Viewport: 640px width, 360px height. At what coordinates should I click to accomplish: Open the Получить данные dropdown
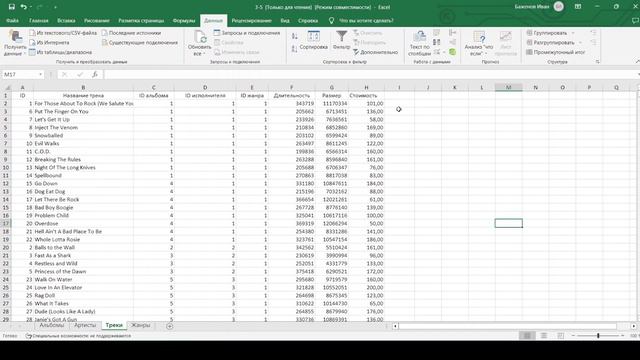coord(15,43)
